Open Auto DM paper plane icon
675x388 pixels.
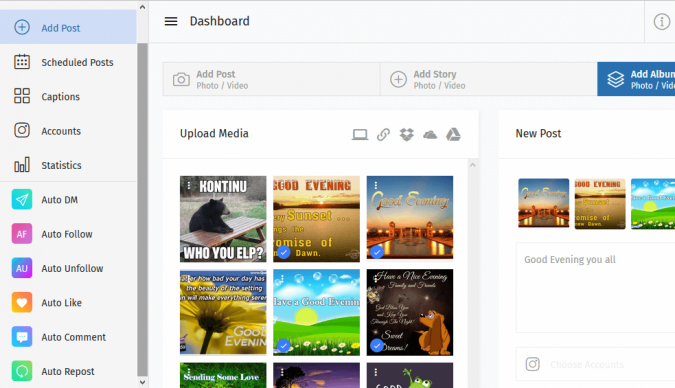[22, 199]
